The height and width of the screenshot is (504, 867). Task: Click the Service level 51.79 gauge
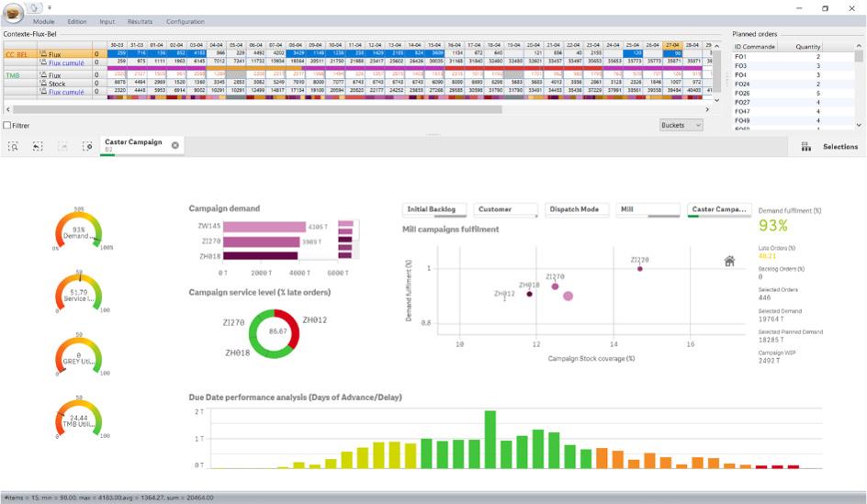click(78, 294)
